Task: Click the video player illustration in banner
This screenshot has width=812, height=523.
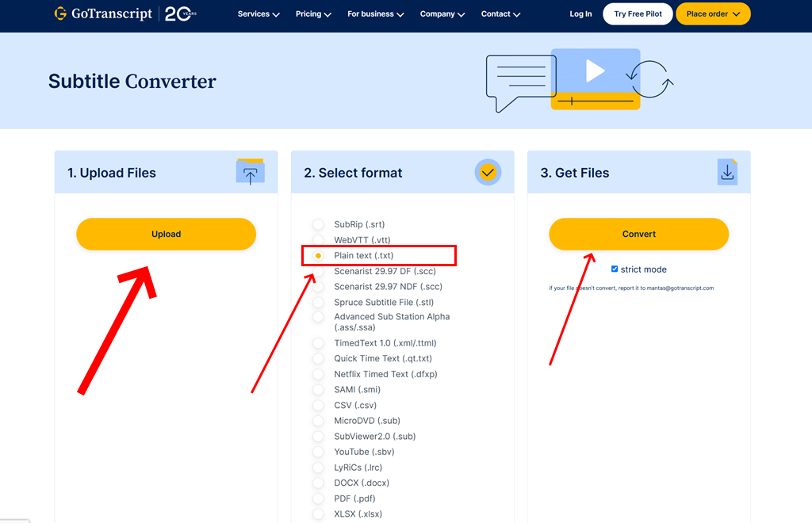Action: click(x=595, y=78)
